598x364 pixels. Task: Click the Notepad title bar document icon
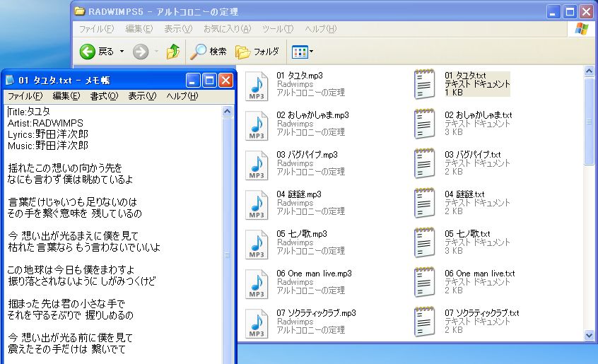click(9, 80)
